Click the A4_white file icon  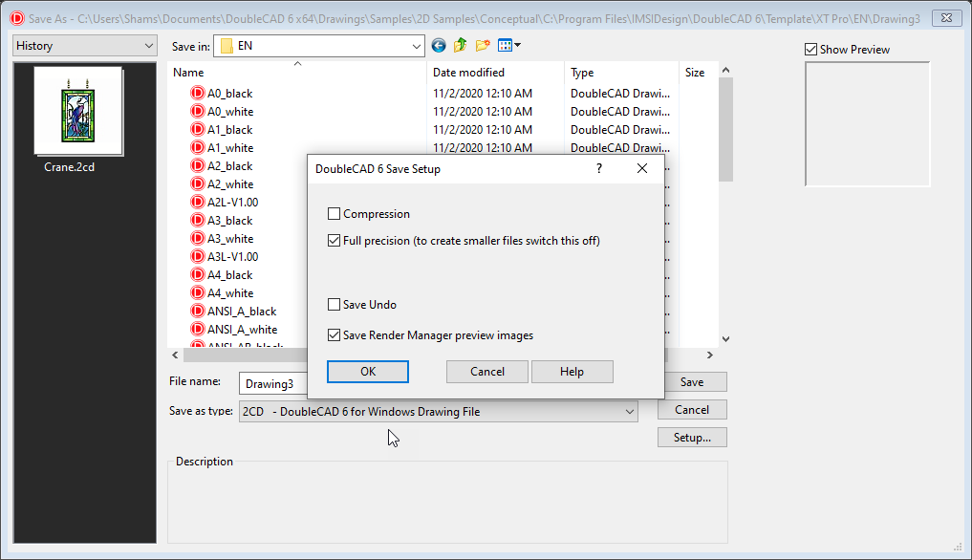(198, 292)
